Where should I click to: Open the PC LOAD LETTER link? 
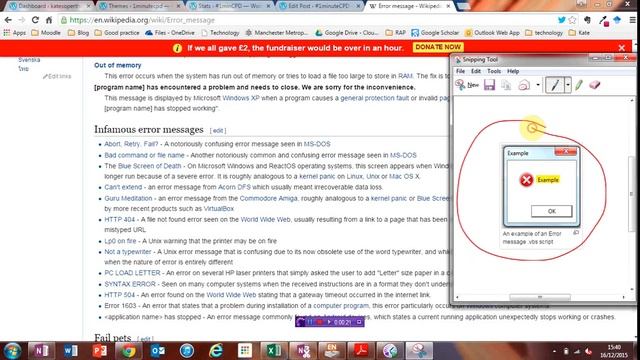pyautogui.click(x=132, y=273)
